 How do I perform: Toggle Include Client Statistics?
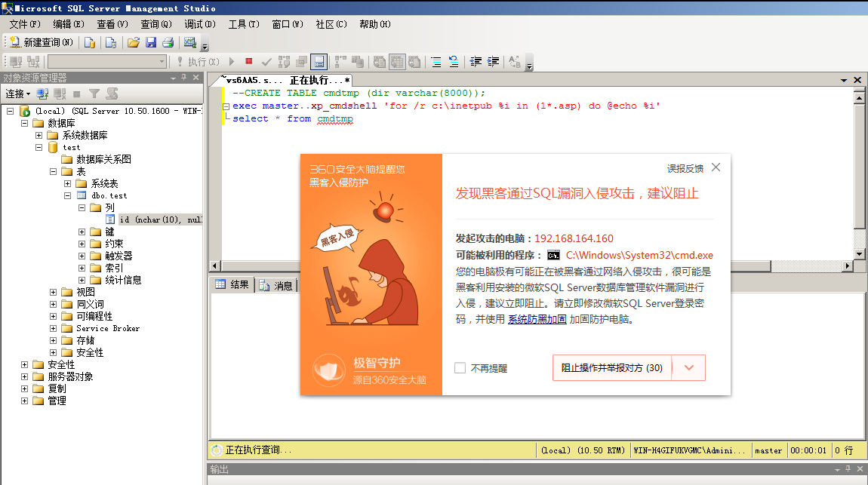tap(359, 62)
